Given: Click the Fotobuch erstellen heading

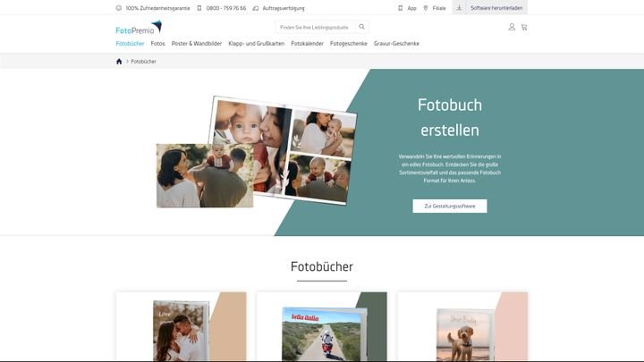Looking at the screenshot, I should click(x=450, y=118).
